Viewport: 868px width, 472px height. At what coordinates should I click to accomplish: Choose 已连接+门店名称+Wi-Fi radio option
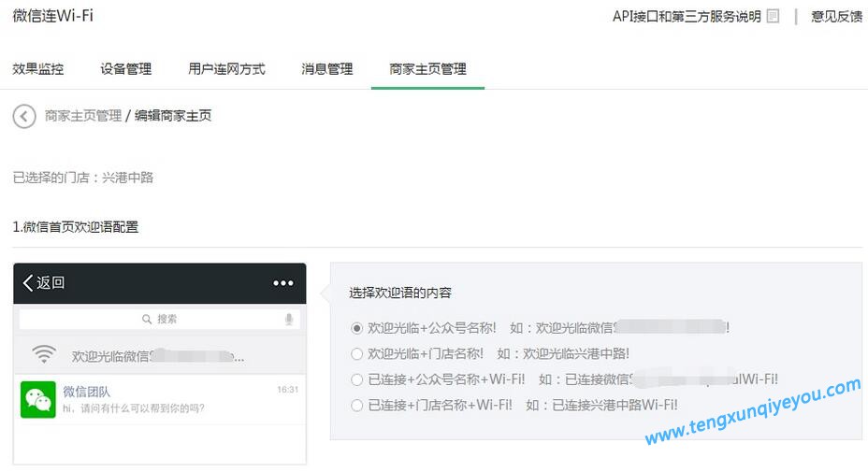tap(357, 406)
